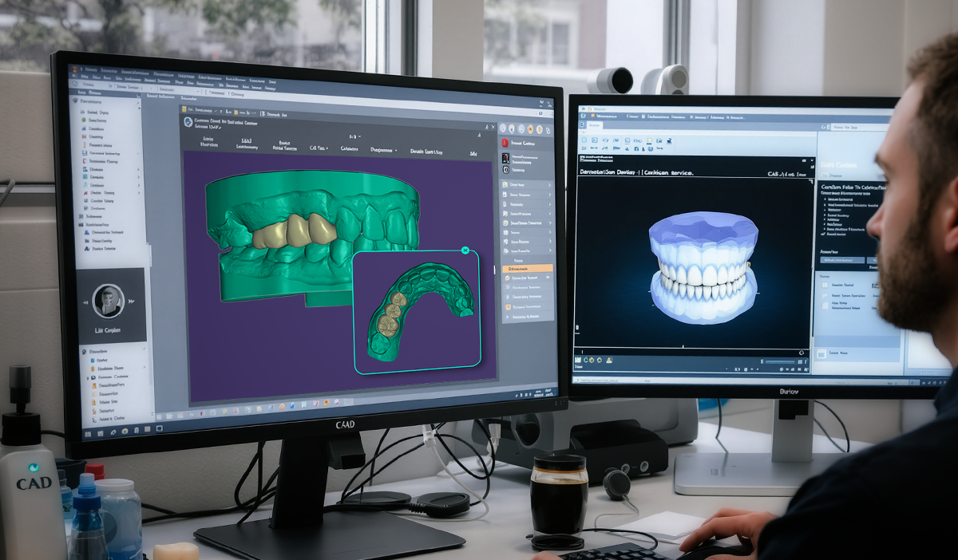Click the first icon in right monitor toolbar top row

(584, 140)
